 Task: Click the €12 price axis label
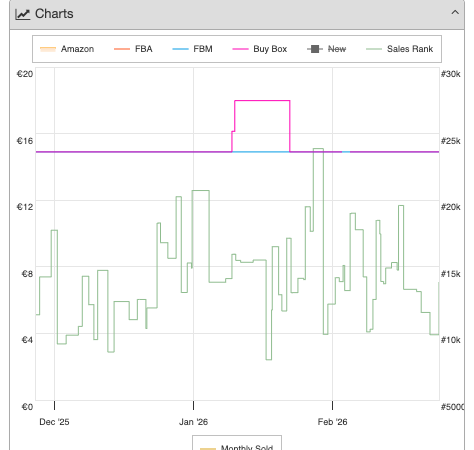click(x=25, y=207)
